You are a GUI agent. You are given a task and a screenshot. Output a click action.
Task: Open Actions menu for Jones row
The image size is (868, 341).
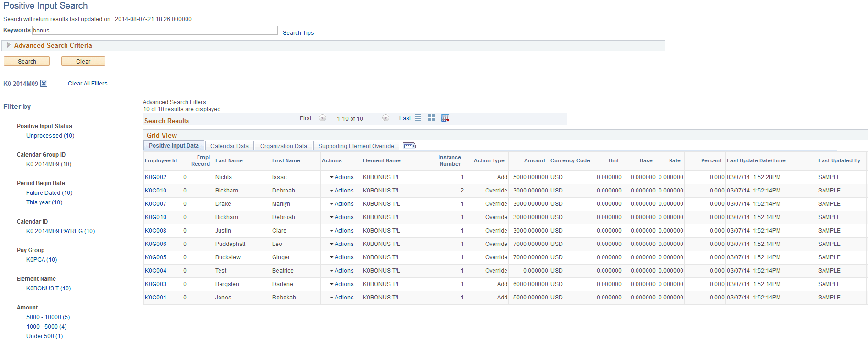342,298
